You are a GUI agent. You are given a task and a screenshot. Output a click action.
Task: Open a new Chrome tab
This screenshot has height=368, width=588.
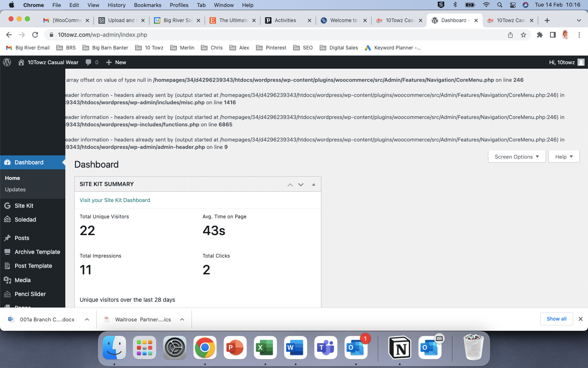coord(547,20)
